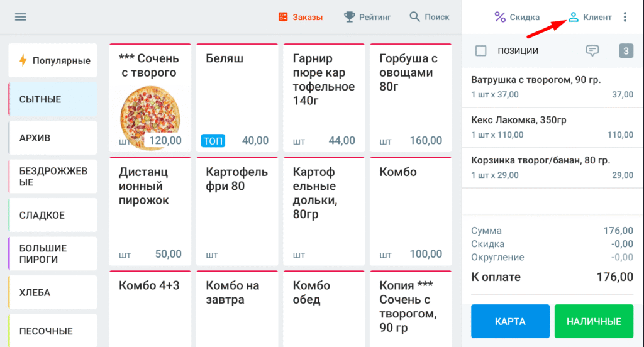Open the three-dot overflow menu
The height and width of the screenshot is (347, 644).
(x=625, y=17)
